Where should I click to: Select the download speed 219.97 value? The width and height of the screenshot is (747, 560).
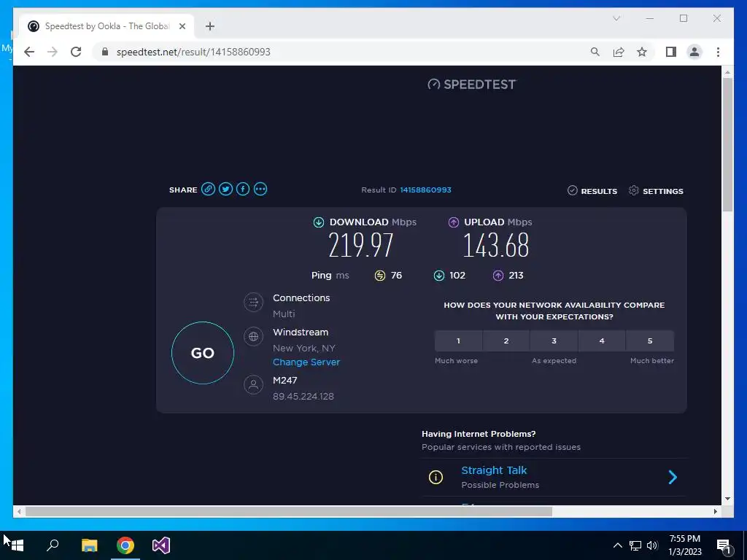[x=361, y=245]
